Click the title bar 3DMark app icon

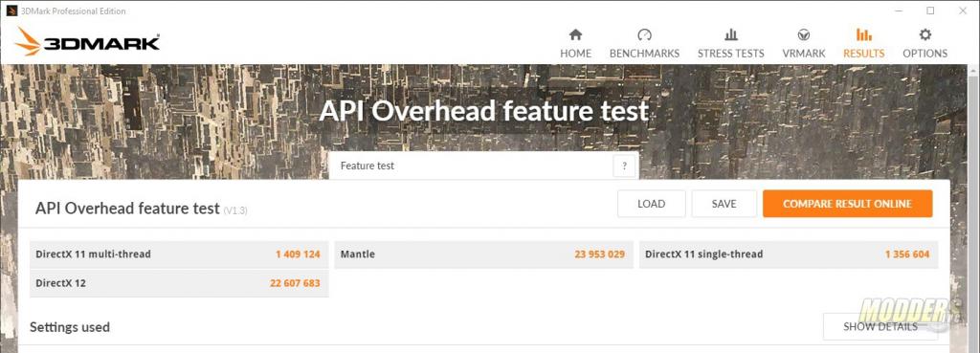tap(11, 11)
